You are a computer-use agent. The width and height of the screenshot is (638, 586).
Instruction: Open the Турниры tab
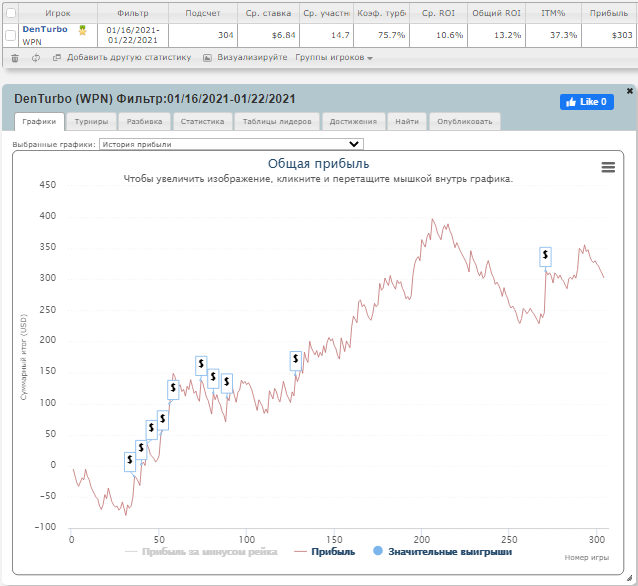coord(92,122)
